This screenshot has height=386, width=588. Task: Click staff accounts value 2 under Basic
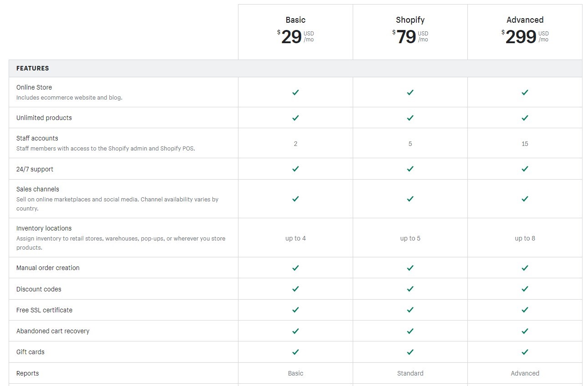(295, 144)
